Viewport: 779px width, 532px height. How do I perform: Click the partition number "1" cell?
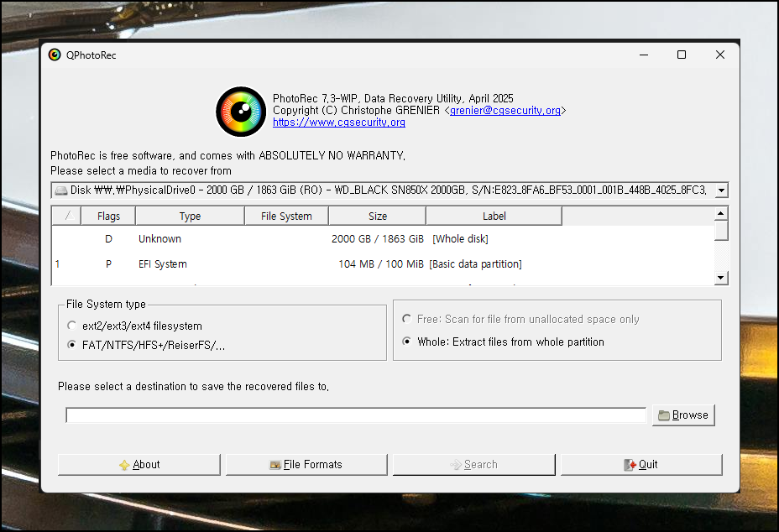[x=58, y=264]
